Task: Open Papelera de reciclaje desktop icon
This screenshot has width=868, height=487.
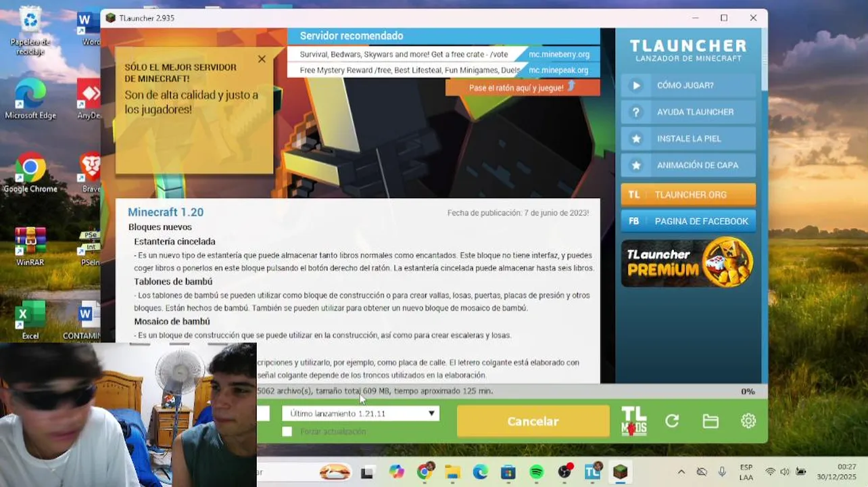Action: 30,32
